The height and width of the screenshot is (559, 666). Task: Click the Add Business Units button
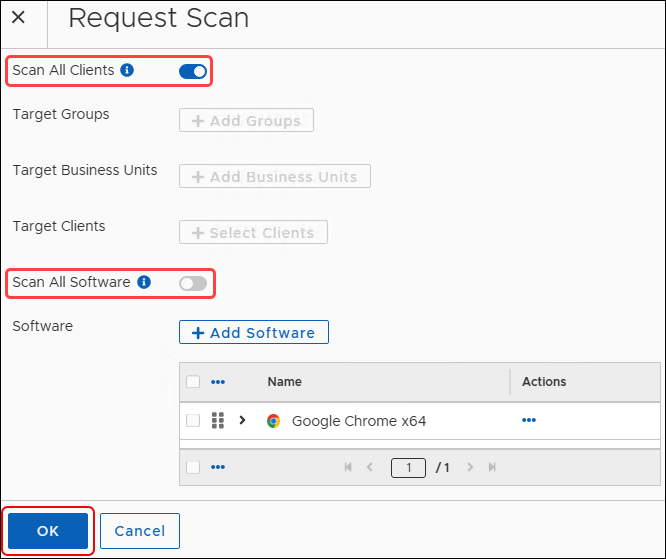pyautogui.click(x=275, y=176)
